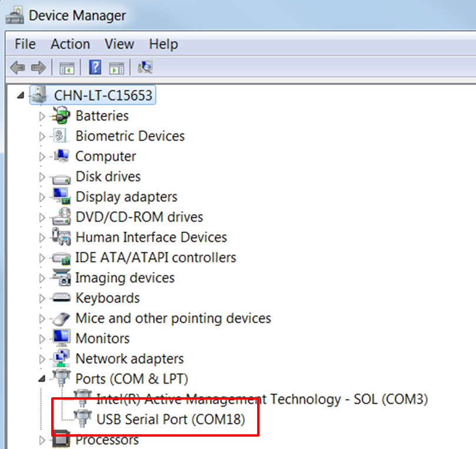The height and width of the screenshot is (449, 476).
Task: Expand the Network adapters category
Action: (41, 358)
